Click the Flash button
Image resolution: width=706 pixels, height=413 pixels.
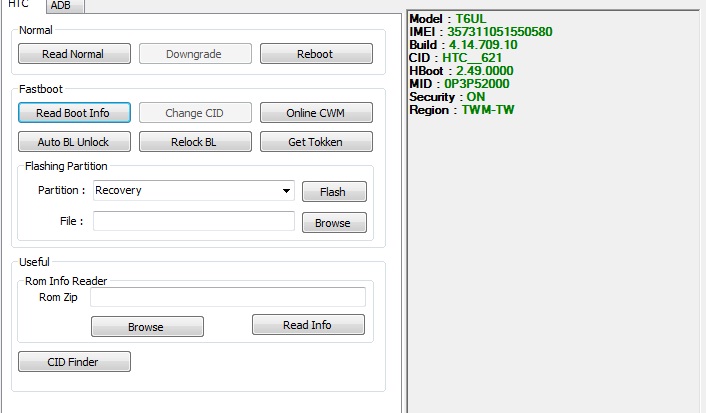click(x=334, y=191)
